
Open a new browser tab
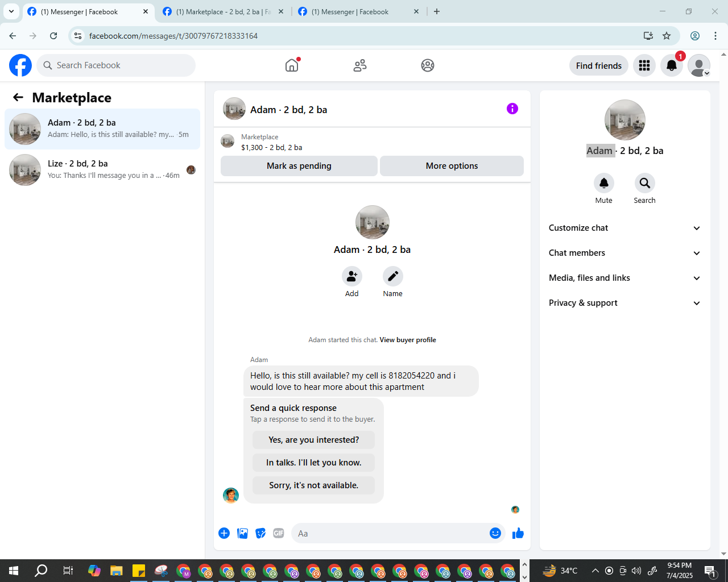pyautogui.click(x=437, y=11)
